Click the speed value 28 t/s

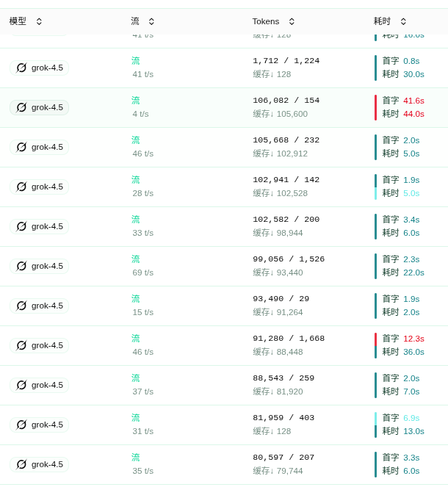click(x=143, y=193)
